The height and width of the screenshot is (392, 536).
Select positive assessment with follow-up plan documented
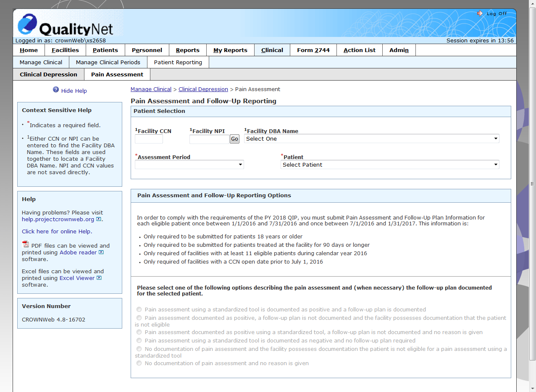coord(139,309)
